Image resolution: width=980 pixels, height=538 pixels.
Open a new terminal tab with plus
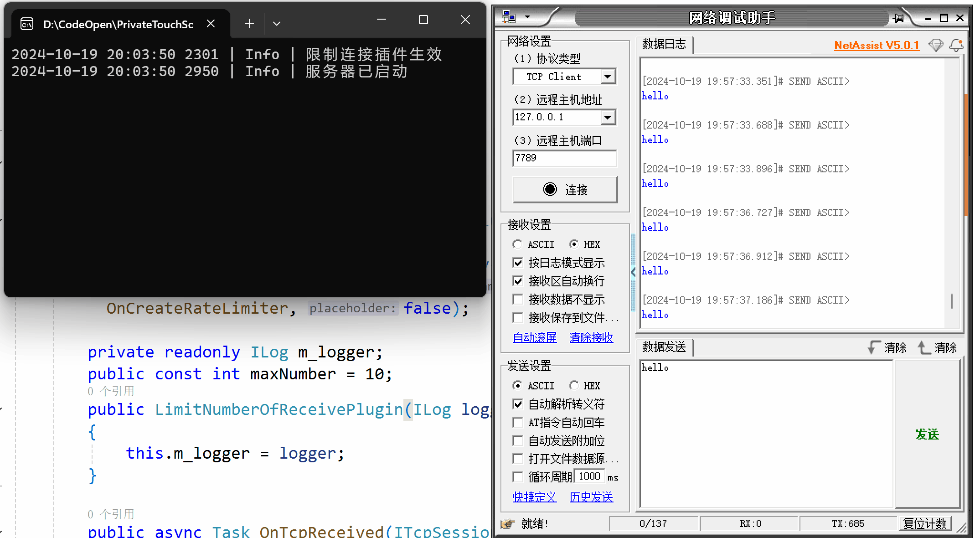point(249,24)
